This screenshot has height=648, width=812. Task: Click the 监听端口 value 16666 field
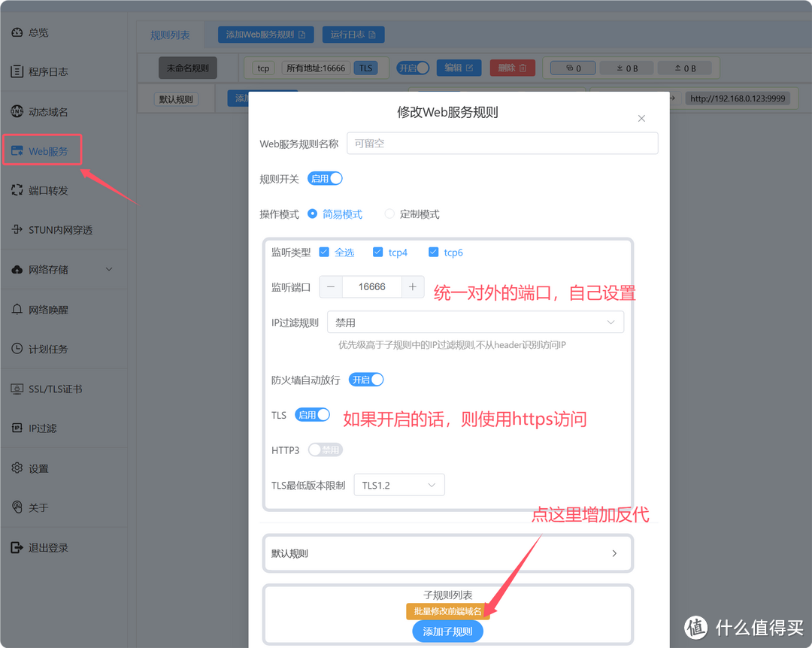(372, 287)
